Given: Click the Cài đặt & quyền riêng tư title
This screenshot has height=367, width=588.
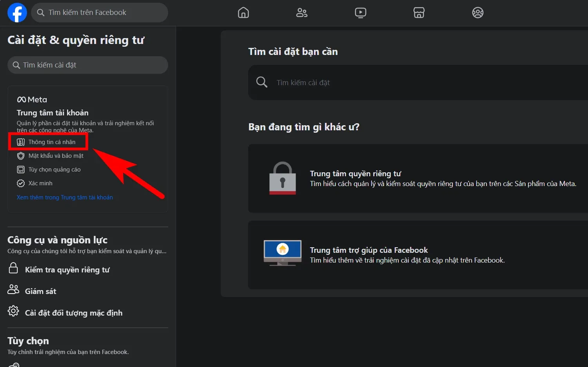Looking at the screenshot, I should (x=76, y=40).
